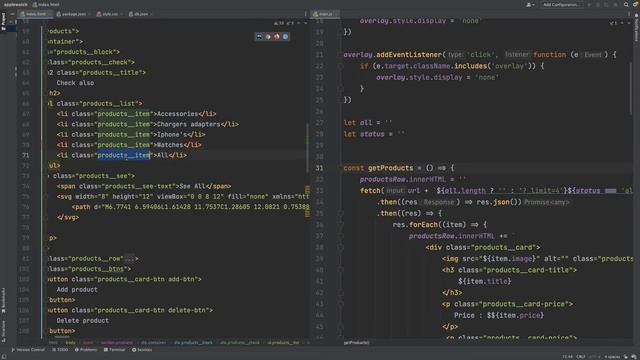
Task: Click the div.products__block breadcrumb
Action: pos(193,342)
